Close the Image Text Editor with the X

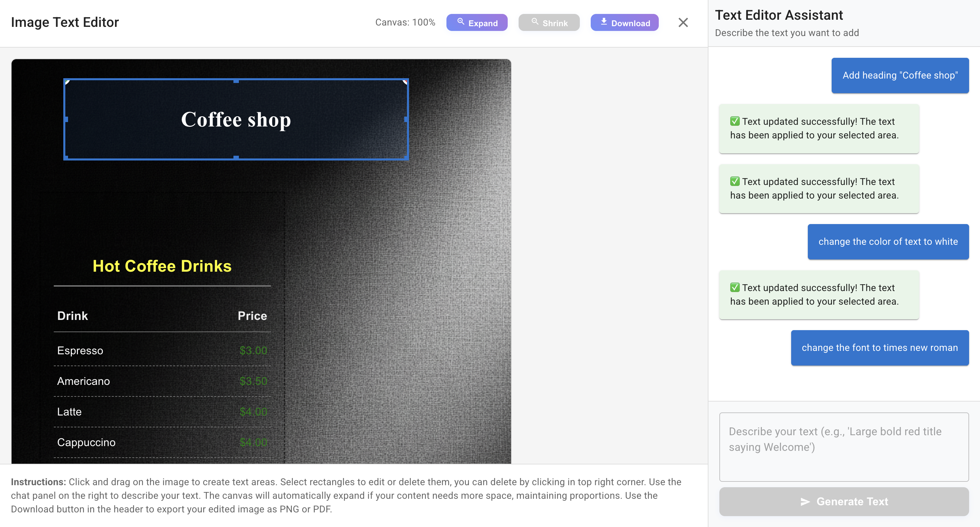(x=683, y=22)
